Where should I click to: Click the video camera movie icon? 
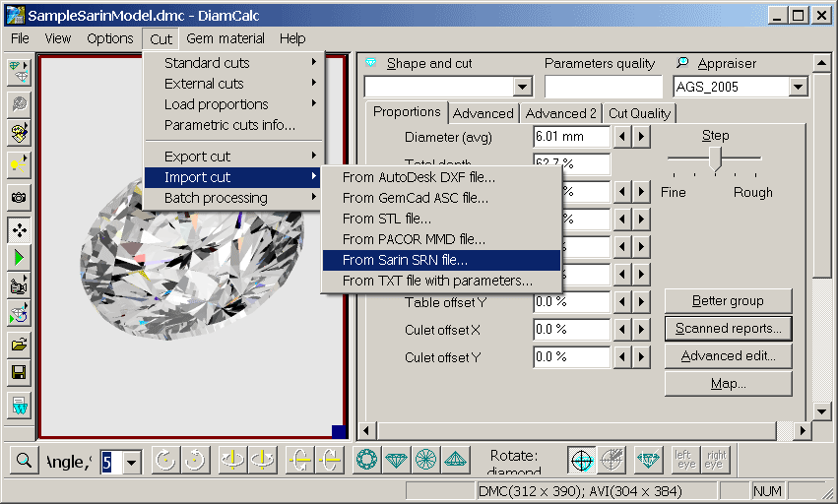tap(19, 286)
